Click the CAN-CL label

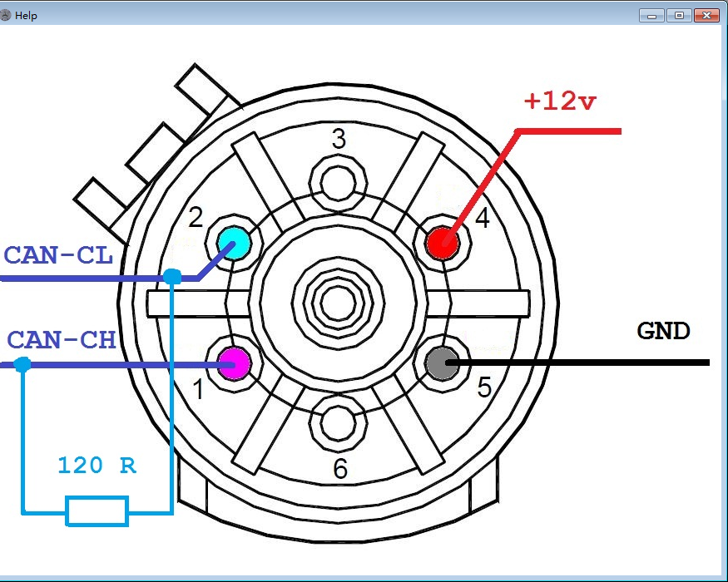(58, 255)
